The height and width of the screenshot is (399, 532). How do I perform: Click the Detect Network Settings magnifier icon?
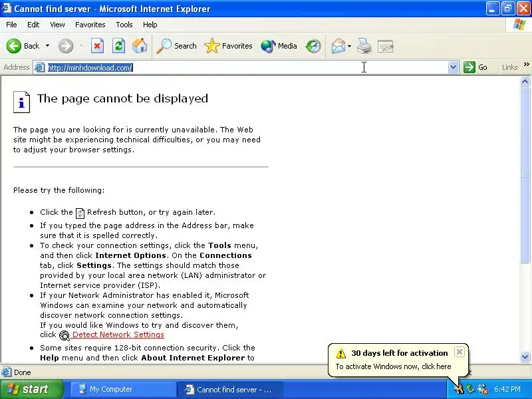[x=64, y=336]
